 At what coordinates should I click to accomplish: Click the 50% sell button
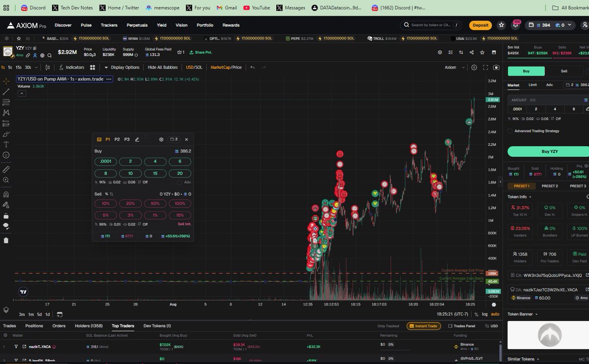click(155, 203)
